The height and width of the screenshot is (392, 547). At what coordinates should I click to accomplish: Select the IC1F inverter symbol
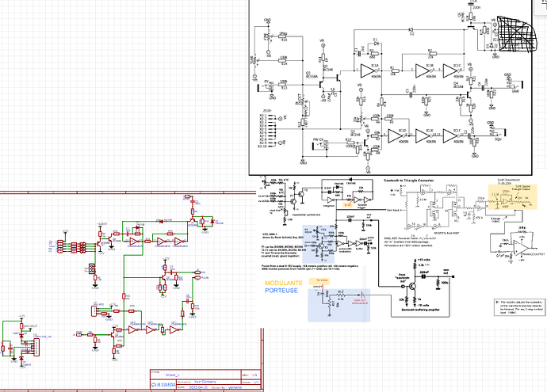[450, 136]
